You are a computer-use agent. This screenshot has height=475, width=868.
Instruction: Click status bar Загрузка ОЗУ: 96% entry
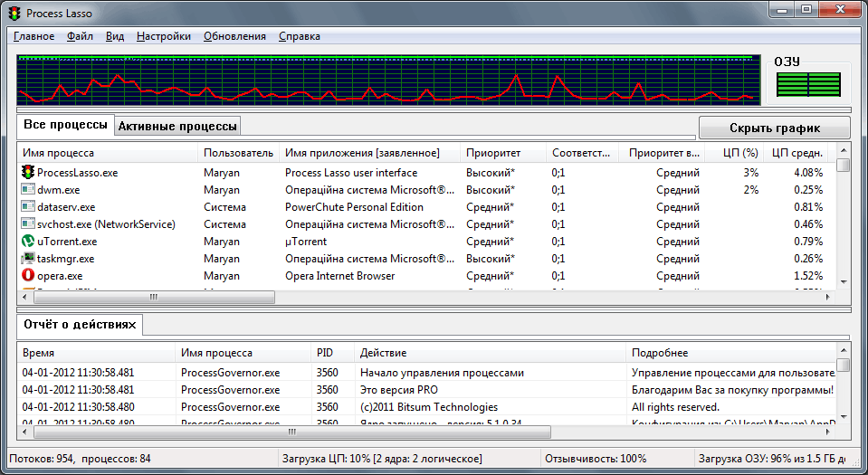pos(772,459)
